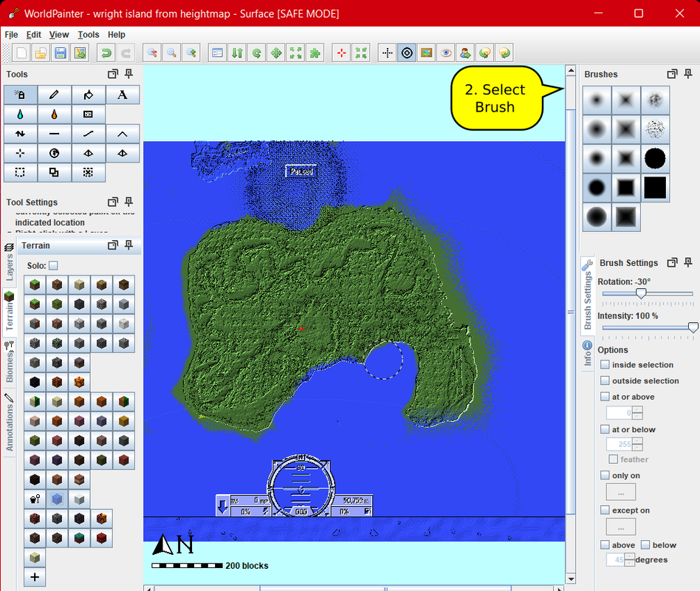Check the only on option
The image size is (700, 591).
(x=605, y=475)
